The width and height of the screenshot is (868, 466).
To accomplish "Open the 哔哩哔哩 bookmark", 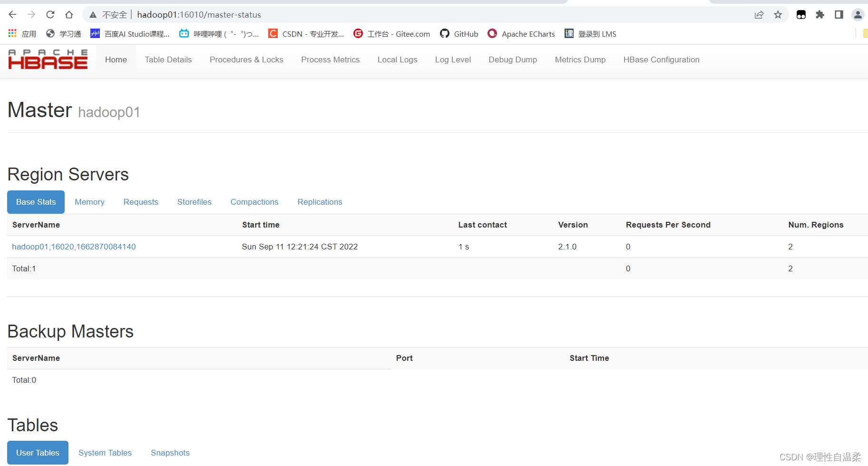I will point(219,34).
